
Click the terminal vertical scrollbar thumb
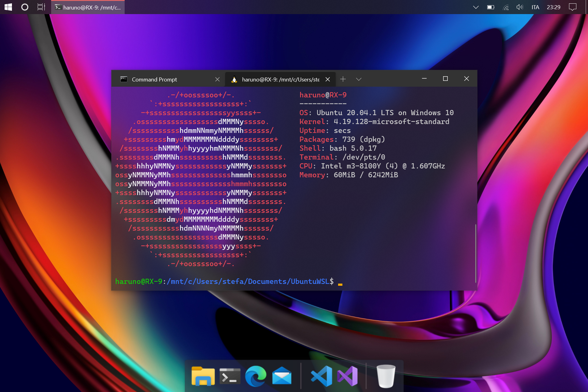[x=475, y=254]
